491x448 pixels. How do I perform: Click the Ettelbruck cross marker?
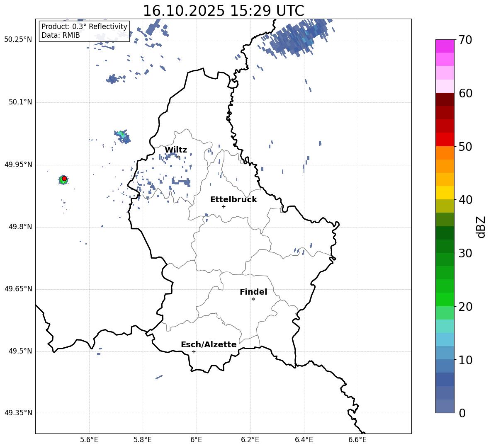point(224,206)
